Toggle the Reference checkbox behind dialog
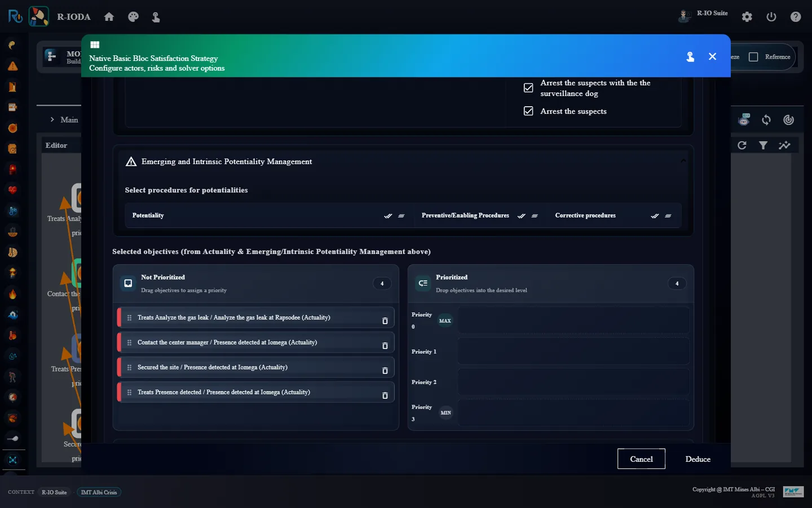 click(x=753, y=57)
